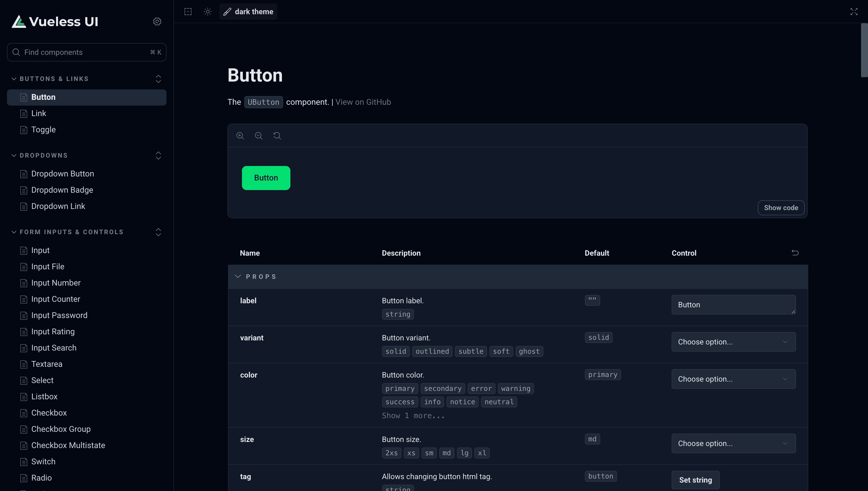Collapse the PROPS section chevron
Image resolution: width=868 pixels, height=491 pixels.
click(x=238, y=277)
